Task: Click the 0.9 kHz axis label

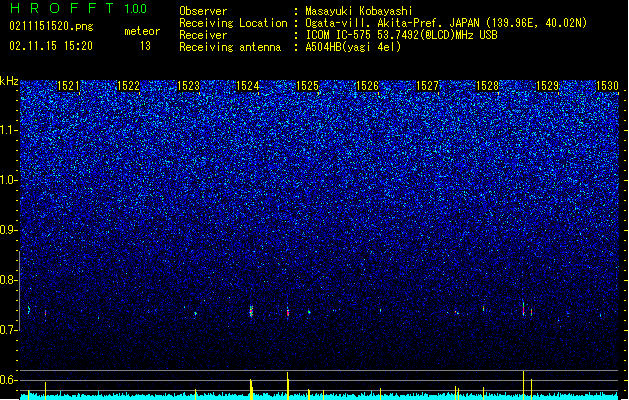Action: point(8,230)
